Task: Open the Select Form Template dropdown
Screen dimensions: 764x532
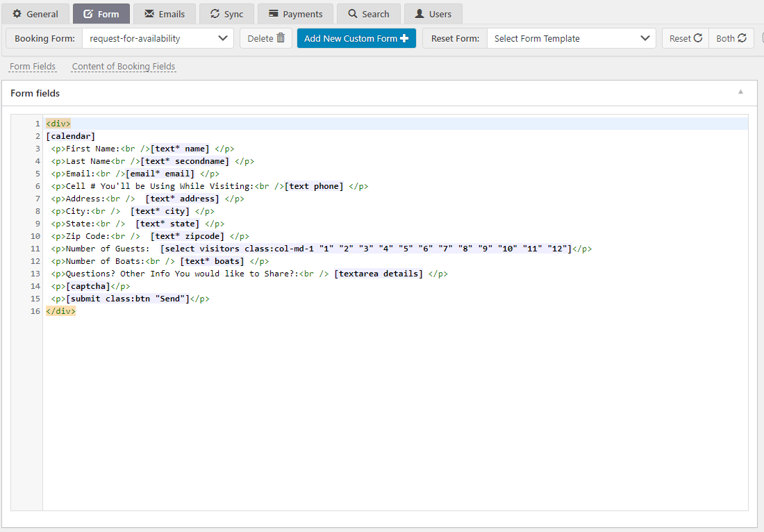Action: (572, 38)
